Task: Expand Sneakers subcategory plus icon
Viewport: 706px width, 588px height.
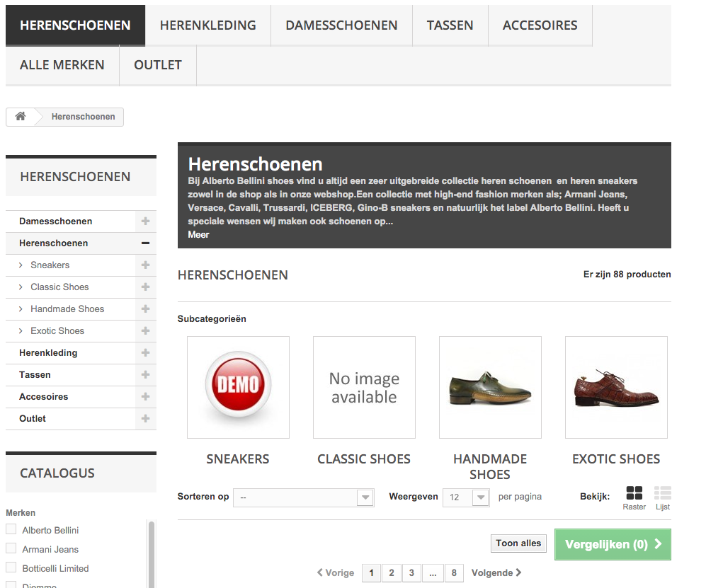Action: tap(145, 265)
